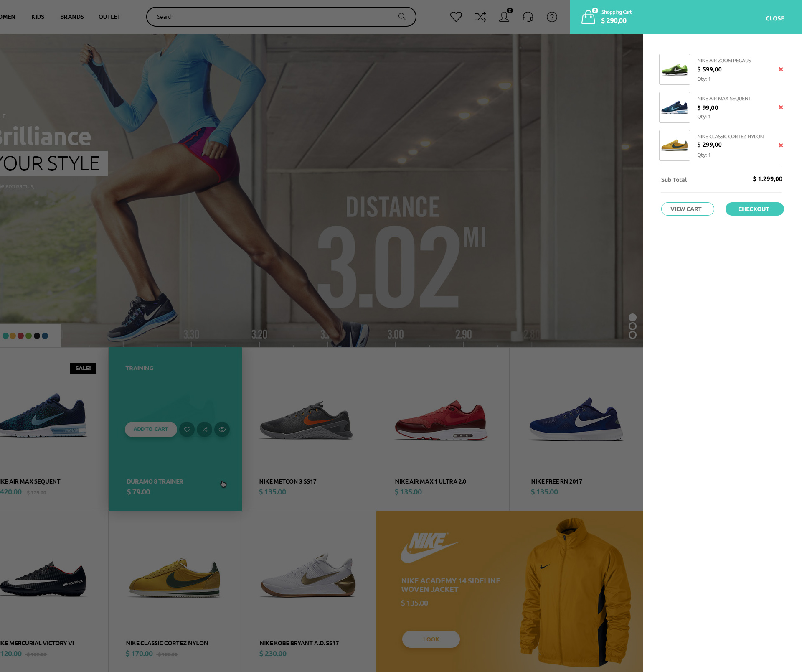802x672 pixels.
Task: Click the search magnifier icon
Action: [402, 17]
